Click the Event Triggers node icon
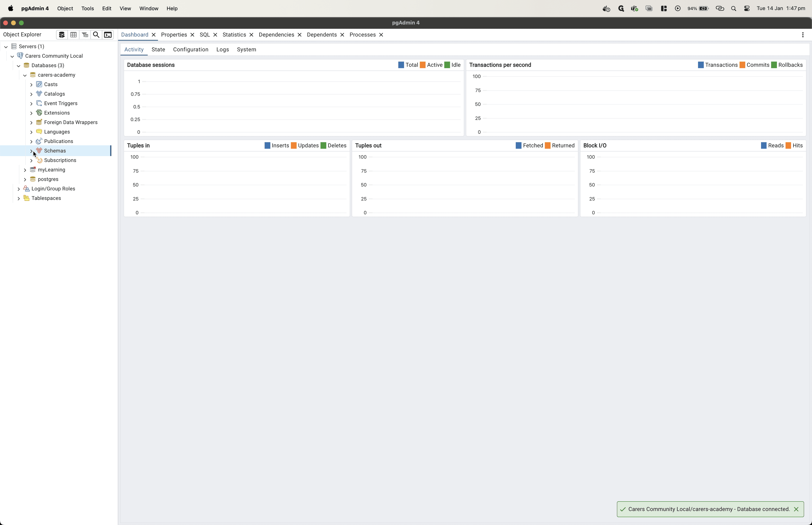Screen dimensions: 812x525 39,103
